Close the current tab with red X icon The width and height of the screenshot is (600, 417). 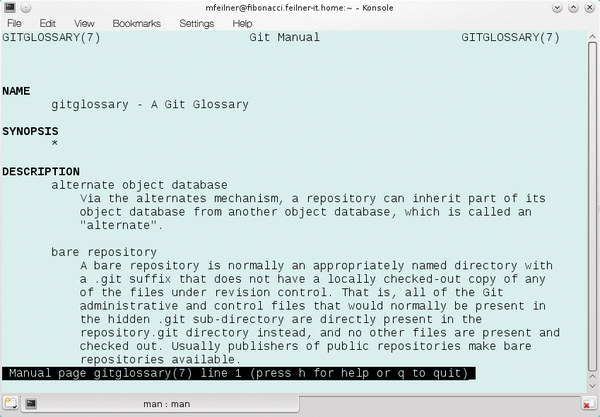[587, 404]
